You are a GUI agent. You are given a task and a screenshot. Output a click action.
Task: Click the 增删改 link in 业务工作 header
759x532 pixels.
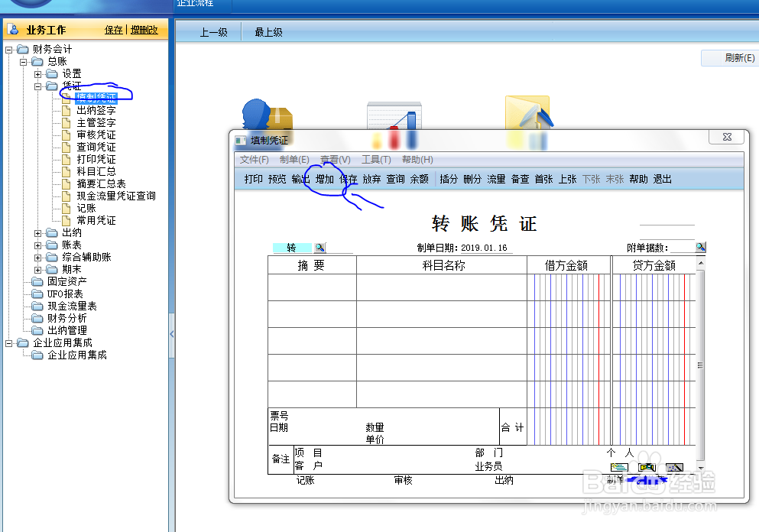point(144,30)
